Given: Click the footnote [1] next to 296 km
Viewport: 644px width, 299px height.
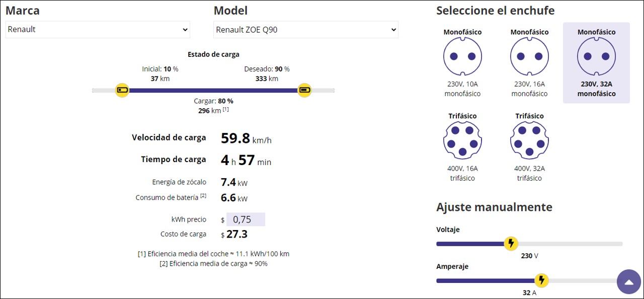Looking at the screenshot, I should coord(226,109).
